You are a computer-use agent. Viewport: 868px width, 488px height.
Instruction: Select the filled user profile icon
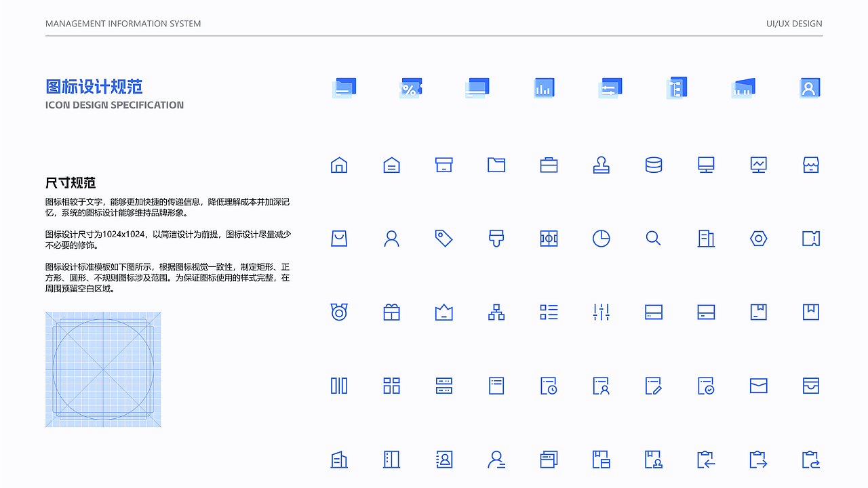809,88
